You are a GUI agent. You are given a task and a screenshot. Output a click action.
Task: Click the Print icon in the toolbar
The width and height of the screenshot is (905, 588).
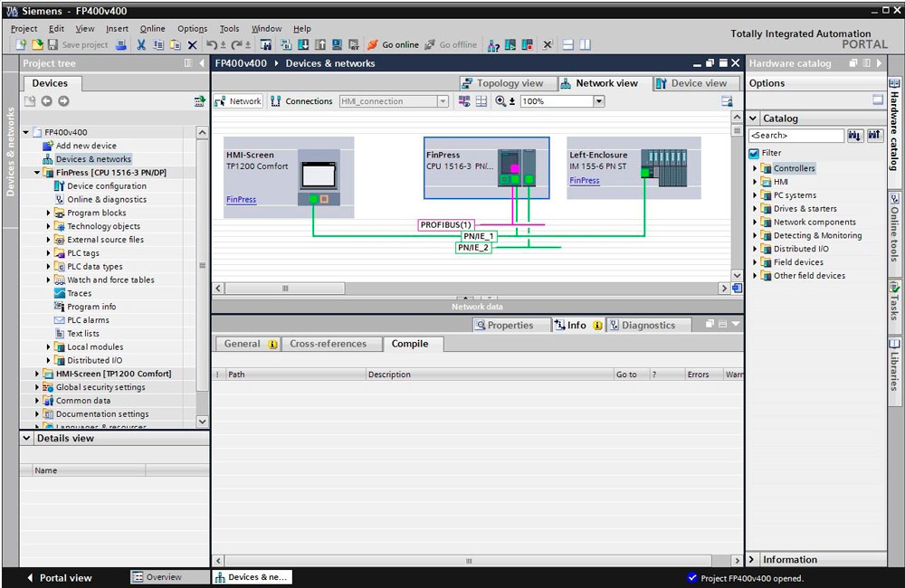[x=120, y=44]
